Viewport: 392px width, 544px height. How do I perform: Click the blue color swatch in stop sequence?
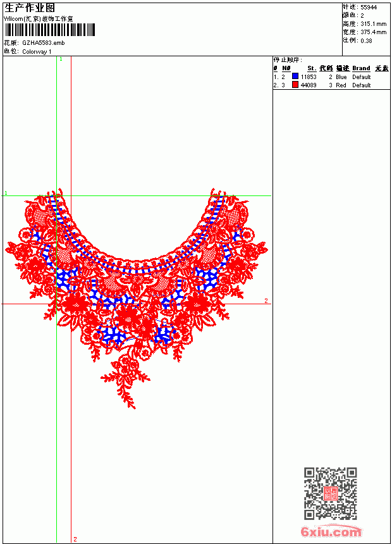tap(295, 76)
